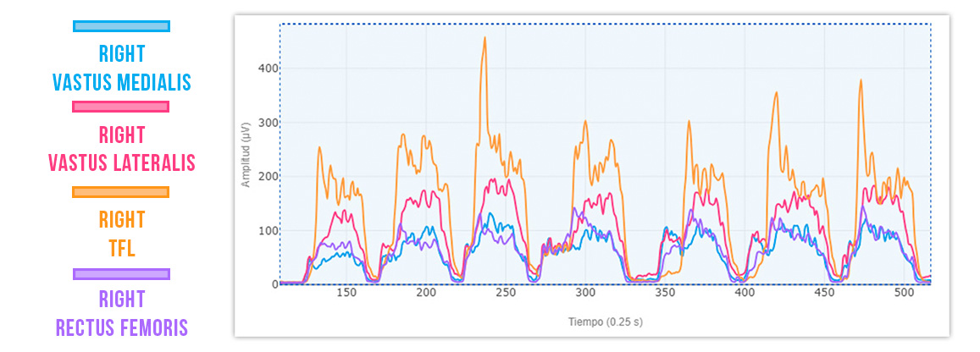Click the Amplitud (µV) y-axis title

[246, 153]
